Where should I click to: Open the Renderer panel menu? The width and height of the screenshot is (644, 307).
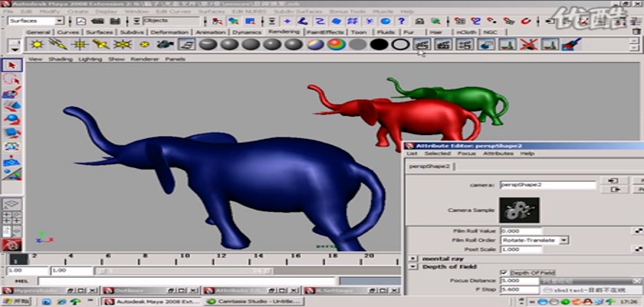pos(145,58)
